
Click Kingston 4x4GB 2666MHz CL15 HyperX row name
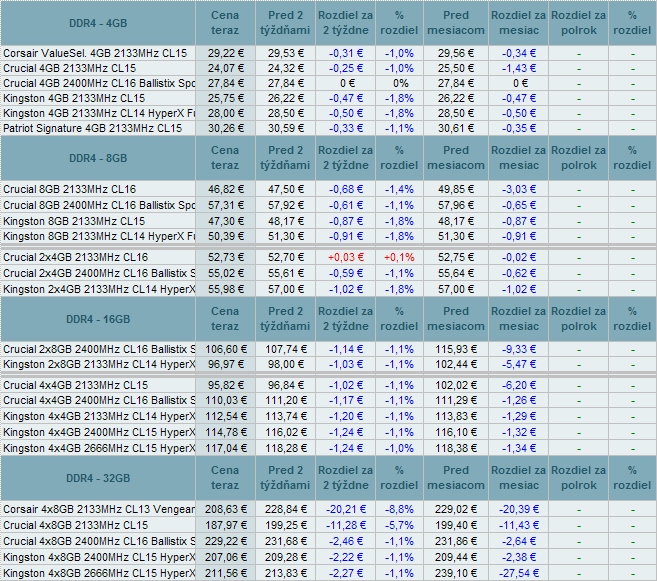click(99, 448)
